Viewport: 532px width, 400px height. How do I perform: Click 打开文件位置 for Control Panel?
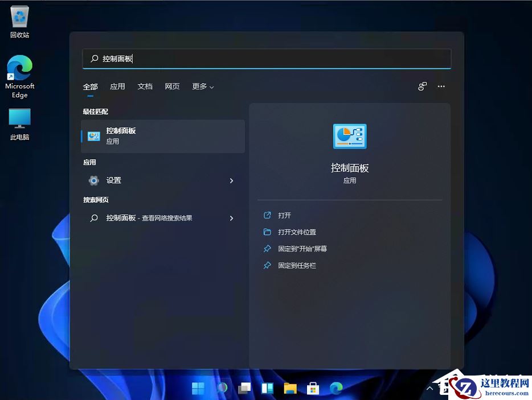[x=297, y=232]
